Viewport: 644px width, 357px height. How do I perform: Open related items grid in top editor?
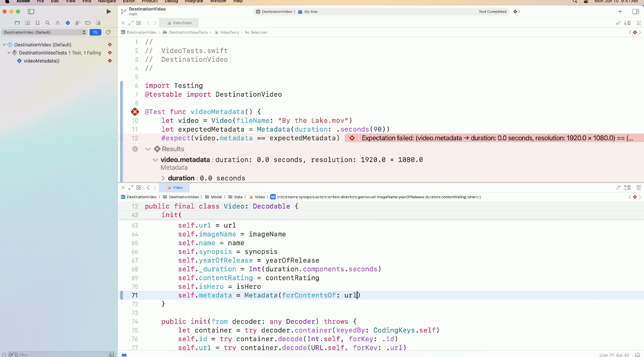click(x=139, y=23)
